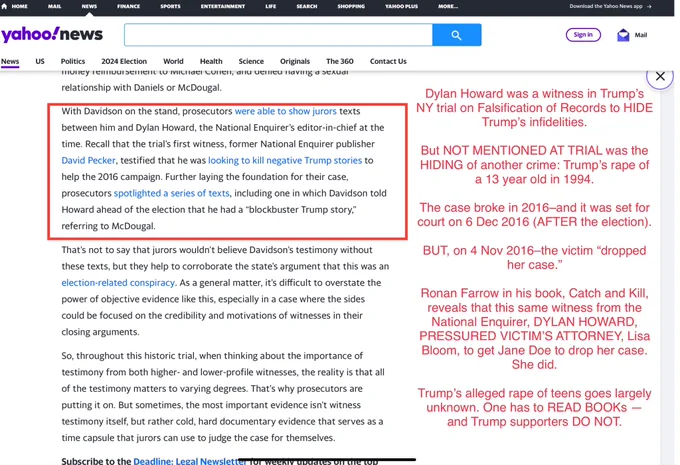This screenshot has width=680, height=465.
Task: Select the World section tab
Action: pyautogui.click(x=173, y=61)
